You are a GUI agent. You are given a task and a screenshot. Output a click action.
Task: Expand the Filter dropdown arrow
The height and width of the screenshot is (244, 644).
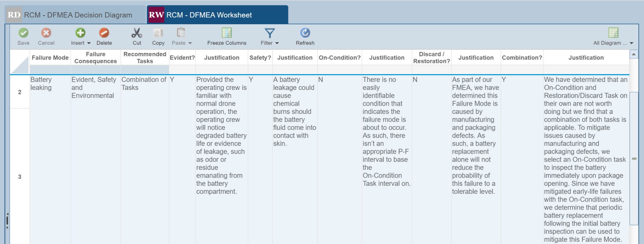pyautogui.click(x=277, y=43)
